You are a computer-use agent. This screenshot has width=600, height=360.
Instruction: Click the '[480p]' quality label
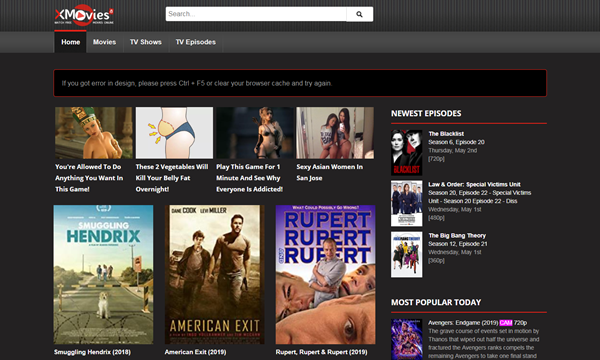click(x=436, y=218)
